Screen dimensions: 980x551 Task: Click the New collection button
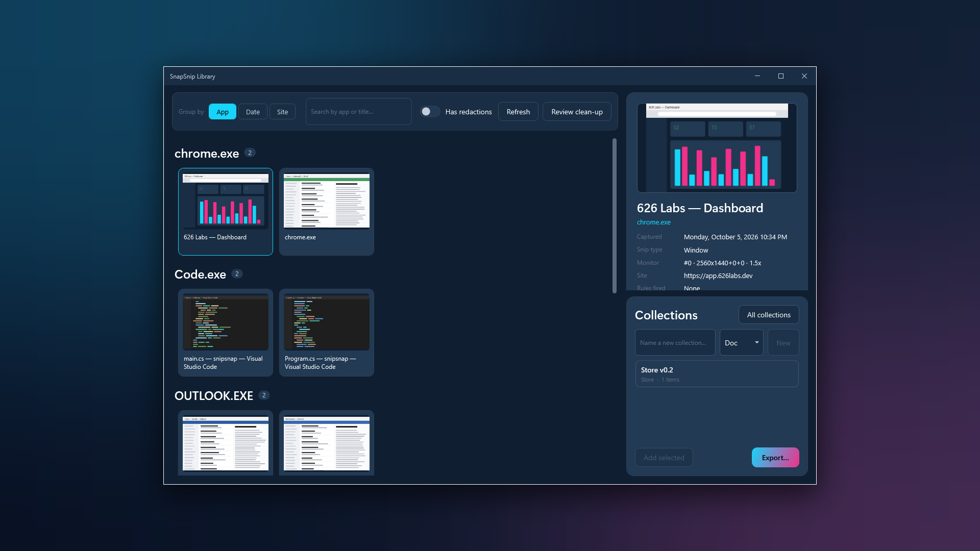point(783,343)
